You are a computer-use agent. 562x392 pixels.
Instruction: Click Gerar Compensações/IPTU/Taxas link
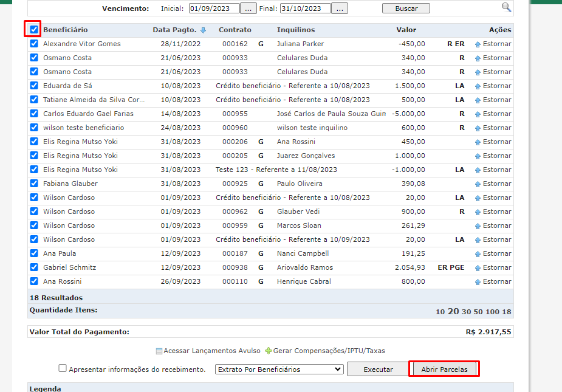click(x=329, y=351)
